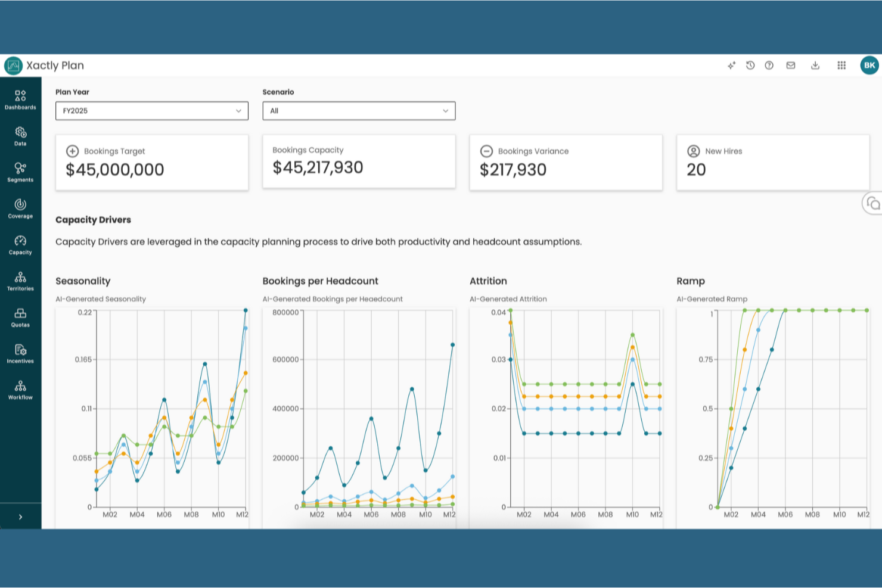This screenshot has height=588, width=882.
Task: Open Territories from the sidebar
Action: tap(20, 281)
